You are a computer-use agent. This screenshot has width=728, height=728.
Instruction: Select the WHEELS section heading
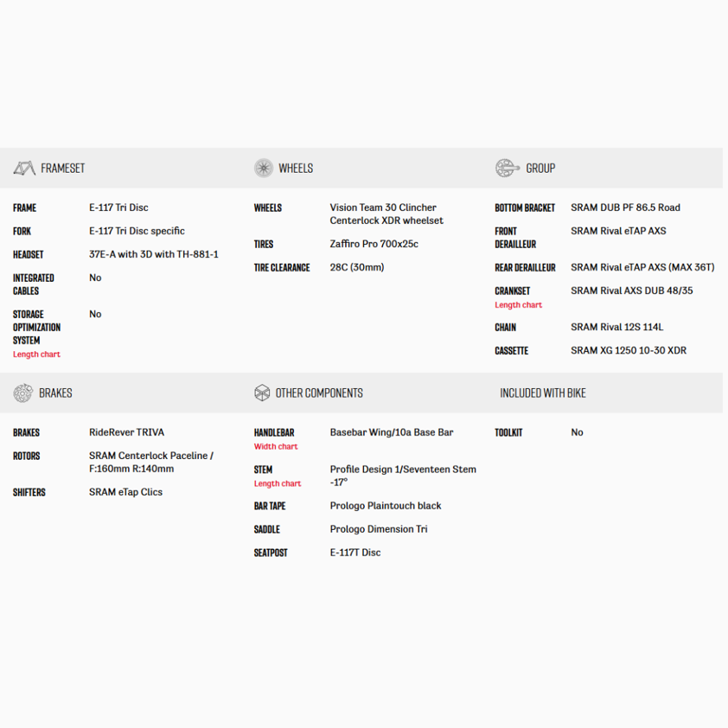296,168
